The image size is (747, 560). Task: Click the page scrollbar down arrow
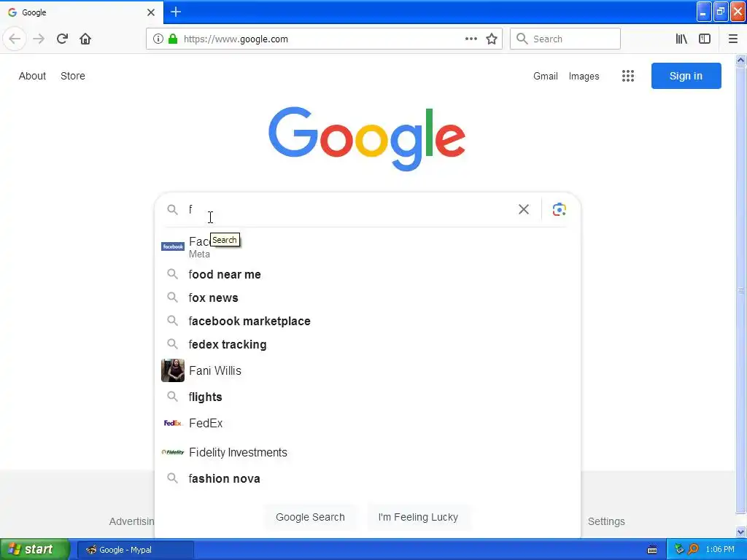(741, 532)
